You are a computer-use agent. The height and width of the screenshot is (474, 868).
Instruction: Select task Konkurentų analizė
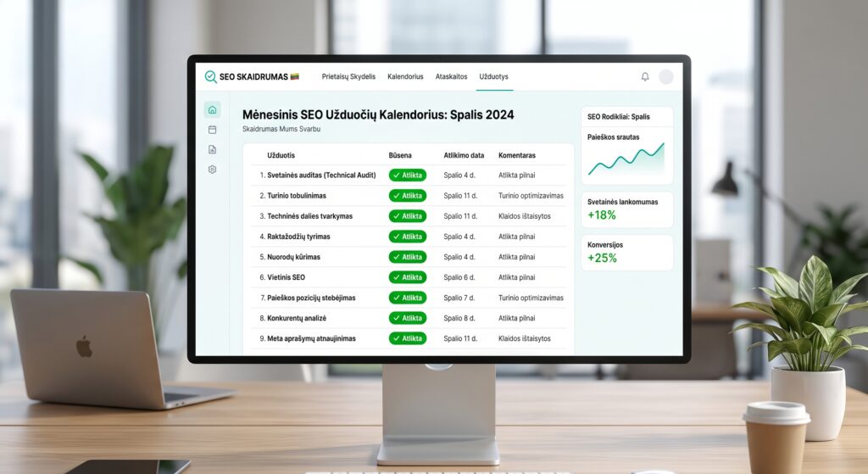pos(297,318)
